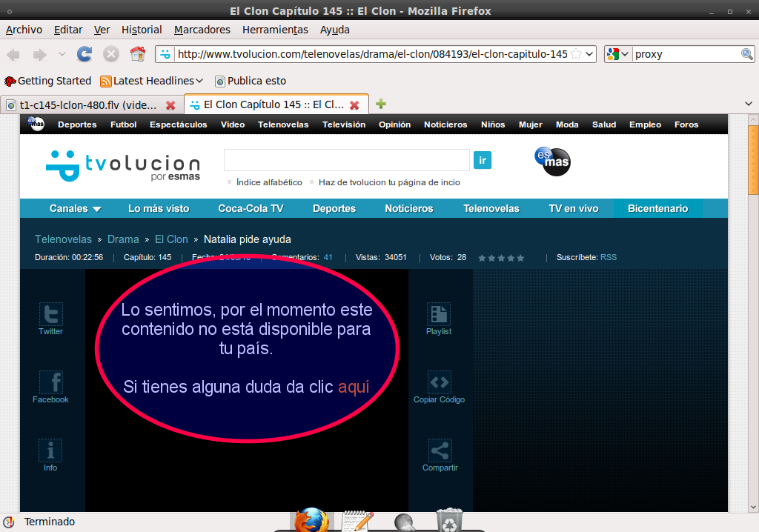Screen dimensions: 759x532
Task: Expand the Canales dropdown menu
Action: tap(76, 208)
